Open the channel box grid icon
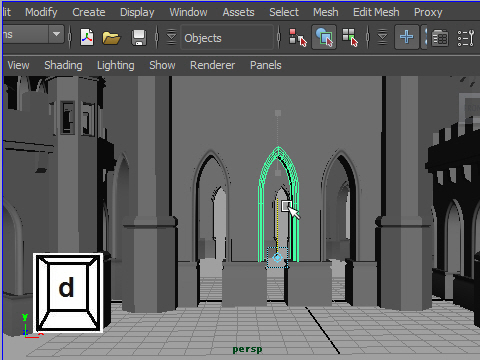The width and height of the screenshot is (480, 360). point(440,38)
